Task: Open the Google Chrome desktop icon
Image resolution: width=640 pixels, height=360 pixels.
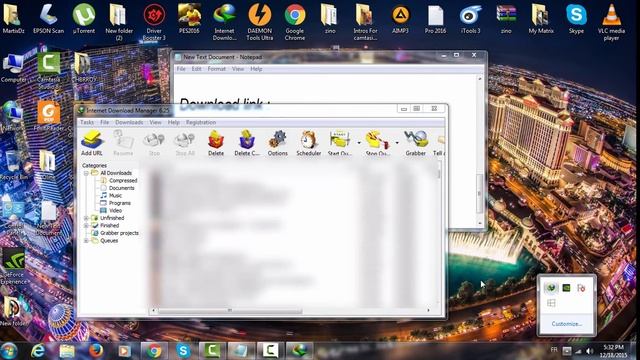Action: (x=295, y=22)
